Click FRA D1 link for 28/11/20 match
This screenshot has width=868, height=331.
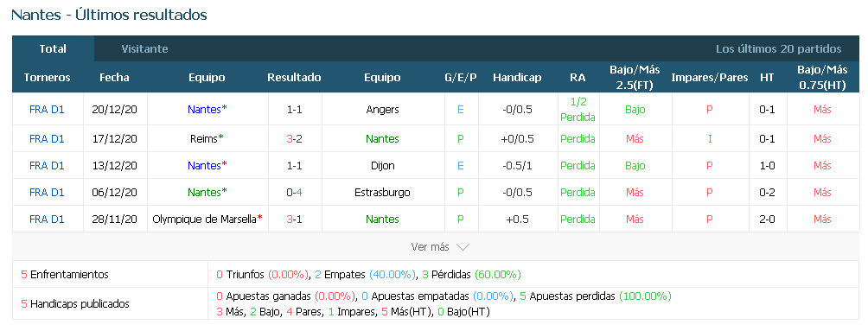pyautogui.click(x=47, y=220)
